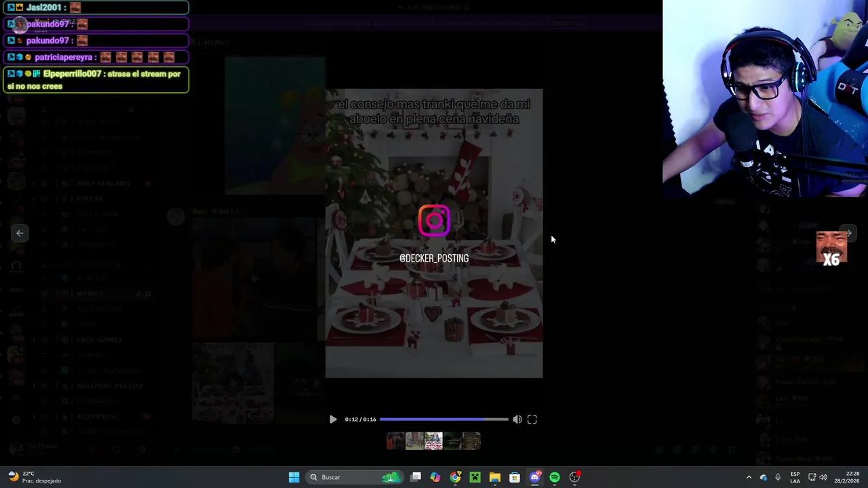Open the fourth dark thumbnail in the strip
Screen dimensions: 868x488
[x=452, y=441]
